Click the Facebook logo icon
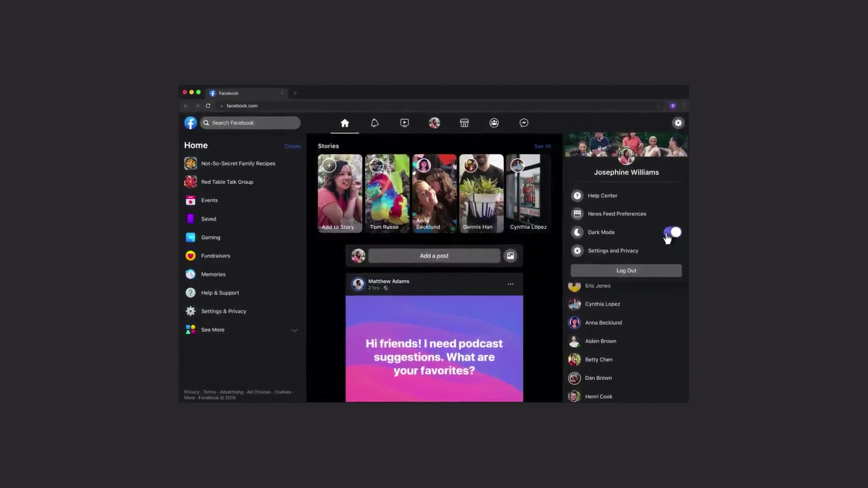The image size is (868, 488). (x=190, y=123)
